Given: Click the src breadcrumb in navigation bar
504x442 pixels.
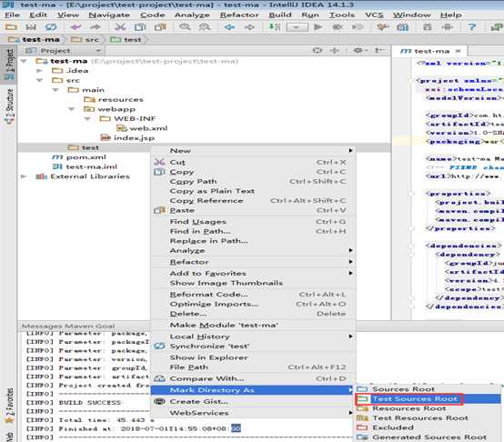Looking at the screenshot, I should [x=86, y=39].
